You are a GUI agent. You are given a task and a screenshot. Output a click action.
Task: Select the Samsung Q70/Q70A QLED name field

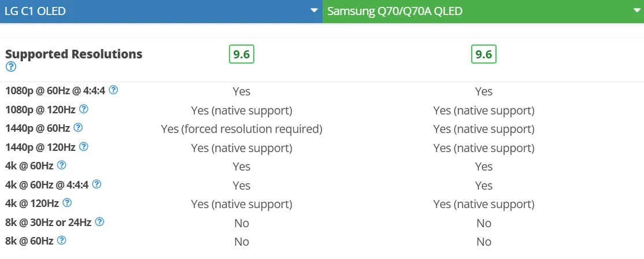click(x=483, y=11)
